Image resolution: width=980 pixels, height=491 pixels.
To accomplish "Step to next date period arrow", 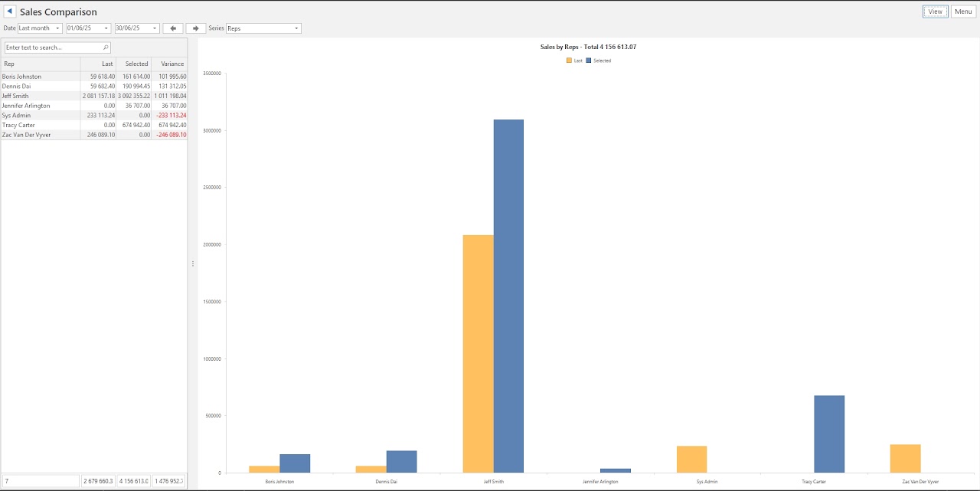I will [196, 28].
